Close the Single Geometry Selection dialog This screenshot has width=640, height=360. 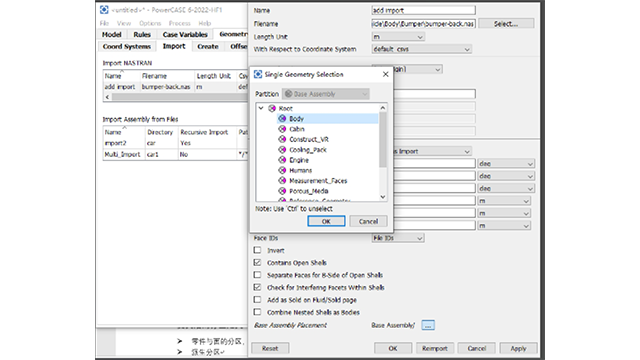click(385, 74)
